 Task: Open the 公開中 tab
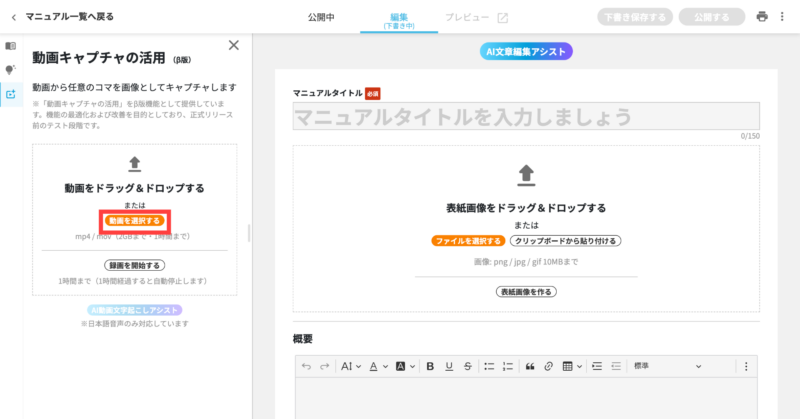pyautogui.click(x=321, y=17)
